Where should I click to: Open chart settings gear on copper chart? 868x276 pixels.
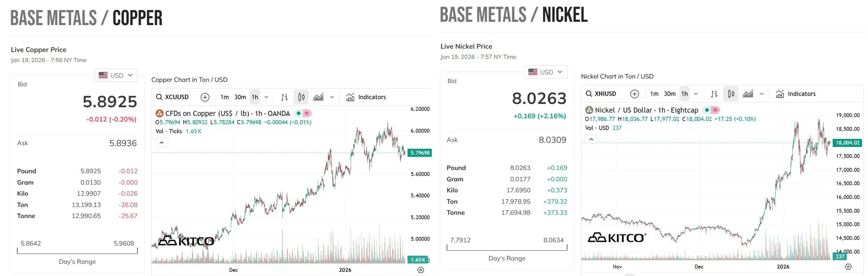[x=420, y=270]
